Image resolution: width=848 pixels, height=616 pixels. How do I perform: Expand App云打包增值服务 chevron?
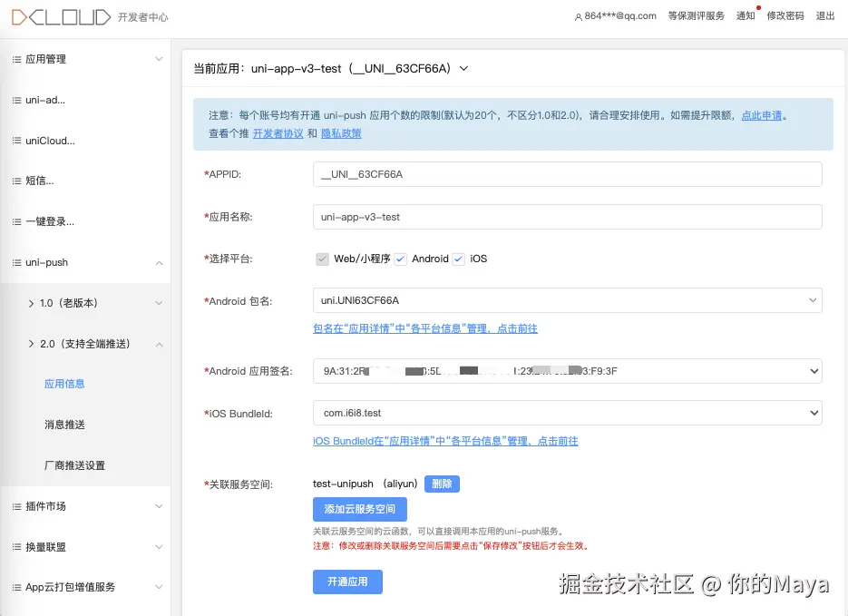pos(159,587)
